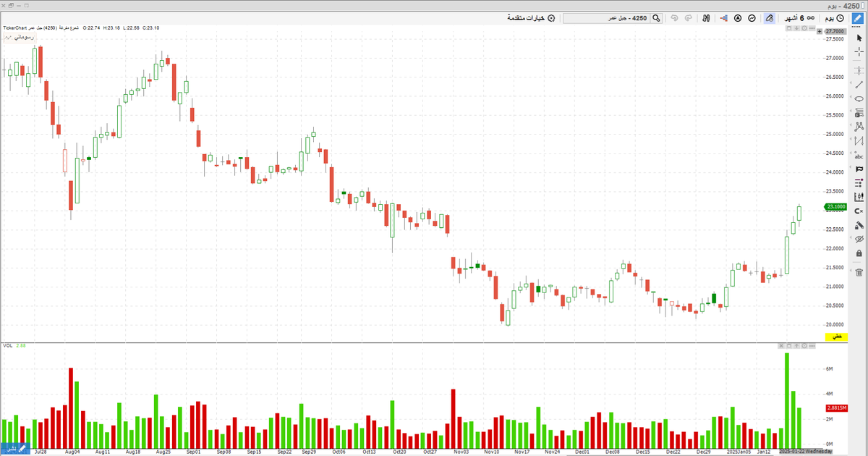Click the pane options dots icon
868x456 pixels.
(812, 28)
